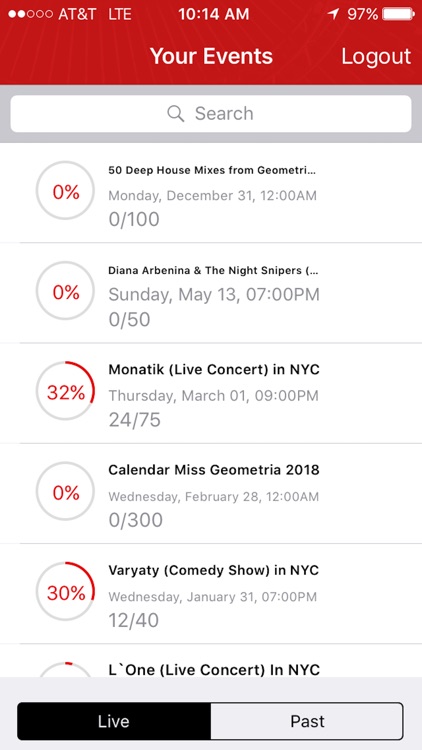Open Monatik (Live Concert) in NYC event
The image size is (422, 750).
coord(211,393)
